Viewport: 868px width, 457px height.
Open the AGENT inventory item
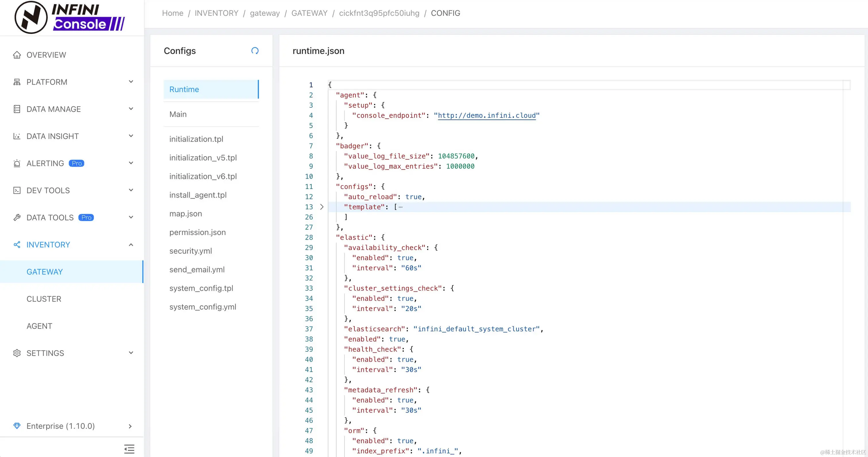pyautogui.click(x=39, y=326)
